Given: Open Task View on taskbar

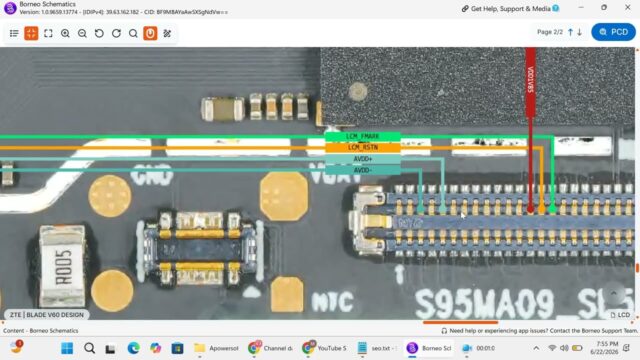Looking at the screenshot, I should coord(110,349).
